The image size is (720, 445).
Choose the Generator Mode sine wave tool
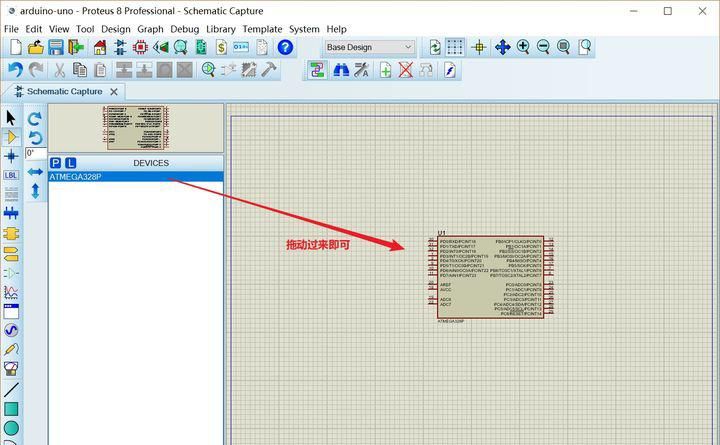(11, 330)
